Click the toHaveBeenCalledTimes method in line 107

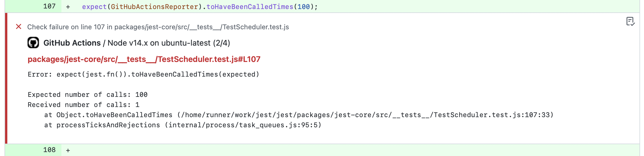[x=250, y=7]
